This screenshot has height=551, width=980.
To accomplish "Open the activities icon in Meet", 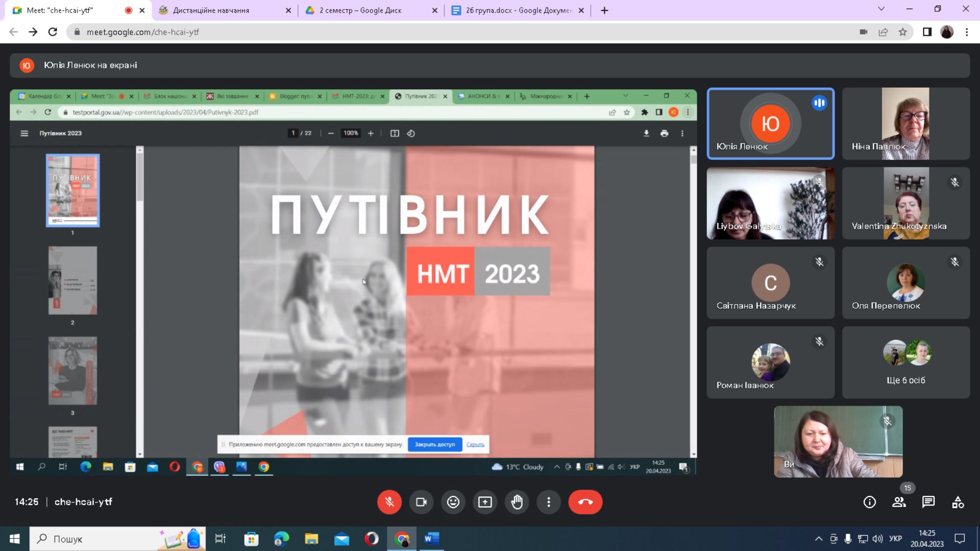I will tap(958, 502).
